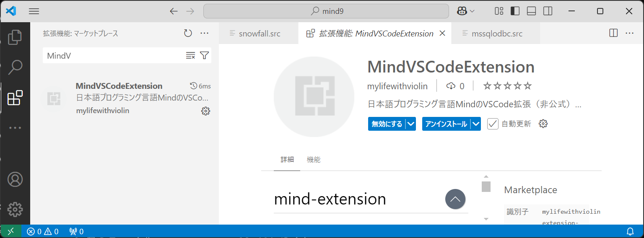The height and width of the screenshot is (238, 644).
Task: Expand the Copilot dropdown chevron
Action: (472, 11)
